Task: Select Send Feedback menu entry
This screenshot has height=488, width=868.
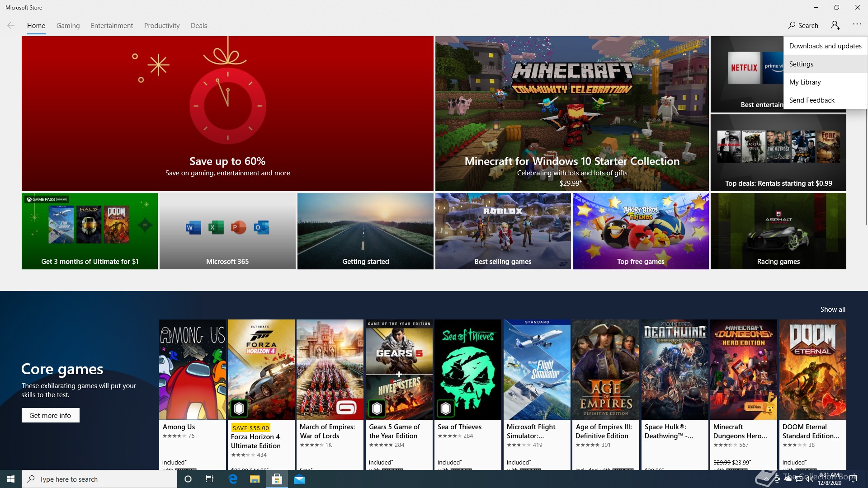Action: click(x=825, y=100)
